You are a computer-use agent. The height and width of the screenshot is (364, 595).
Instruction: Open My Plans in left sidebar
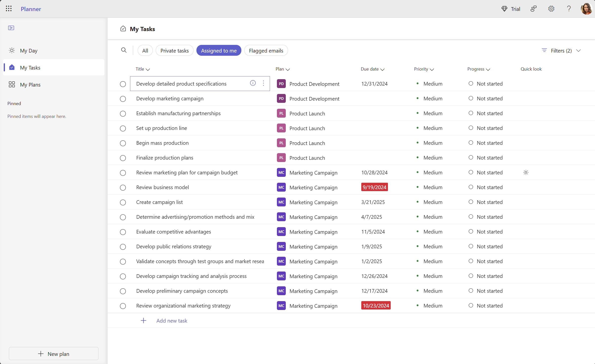(x=30, y=85)
